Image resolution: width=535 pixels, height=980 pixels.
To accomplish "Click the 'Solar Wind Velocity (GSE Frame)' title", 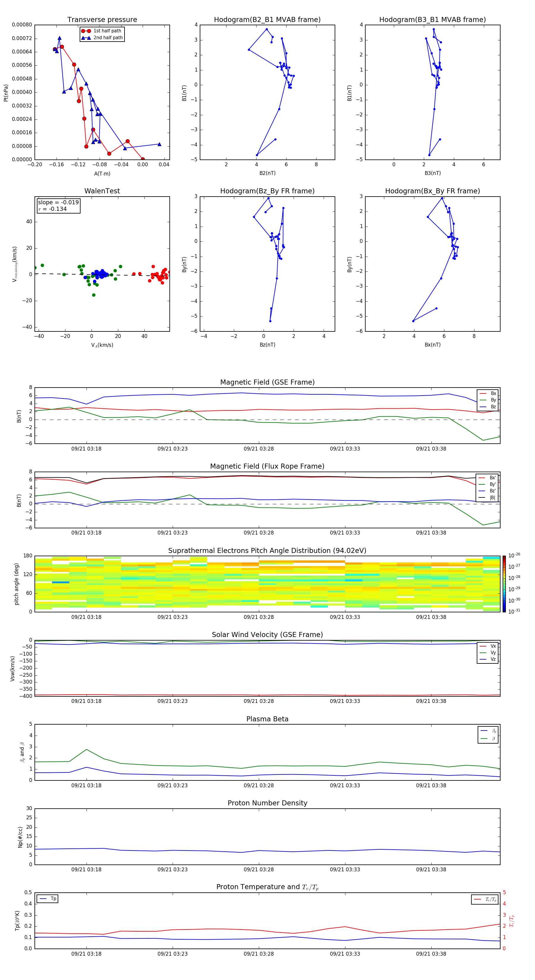I will click(267, 635).
